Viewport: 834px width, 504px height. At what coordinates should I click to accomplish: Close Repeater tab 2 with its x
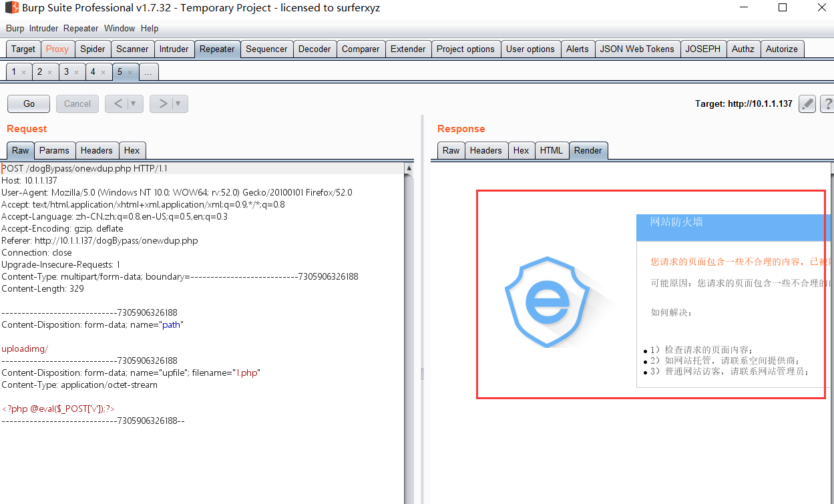tap(49, 72)
